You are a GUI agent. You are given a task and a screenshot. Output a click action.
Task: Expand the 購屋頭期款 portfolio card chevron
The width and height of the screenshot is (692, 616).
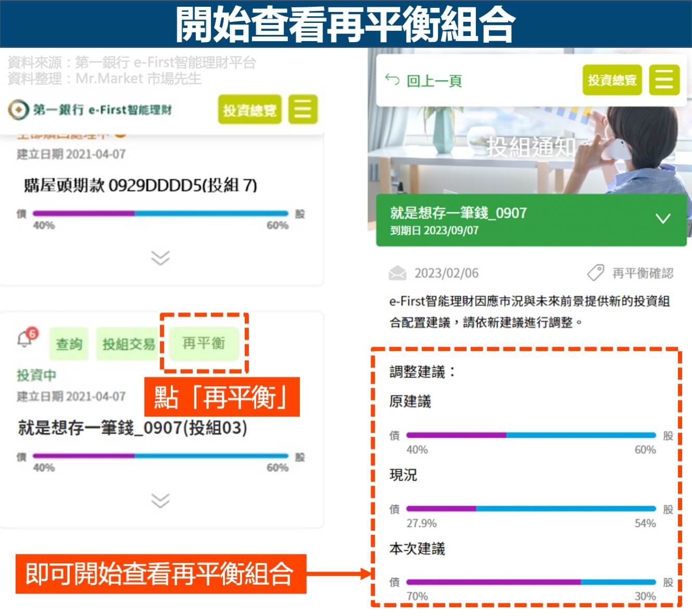(160, 258)
